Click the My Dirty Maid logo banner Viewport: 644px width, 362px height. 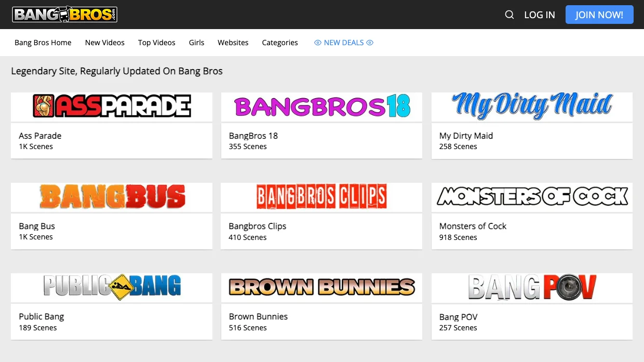(532, 106)
